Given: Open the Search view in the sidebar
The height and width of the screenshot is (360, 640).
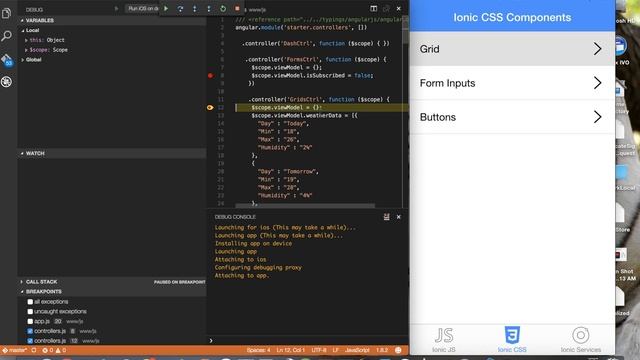Looking at the screenshot, I should pyautogui.click(x=7, y=36).
